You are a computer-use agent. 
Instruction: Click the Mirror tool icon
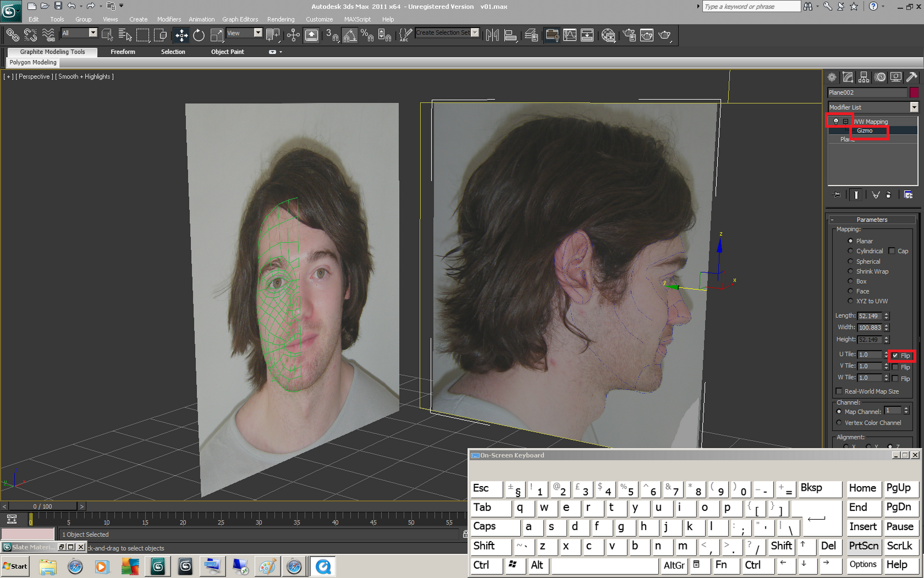pos(492,35)
